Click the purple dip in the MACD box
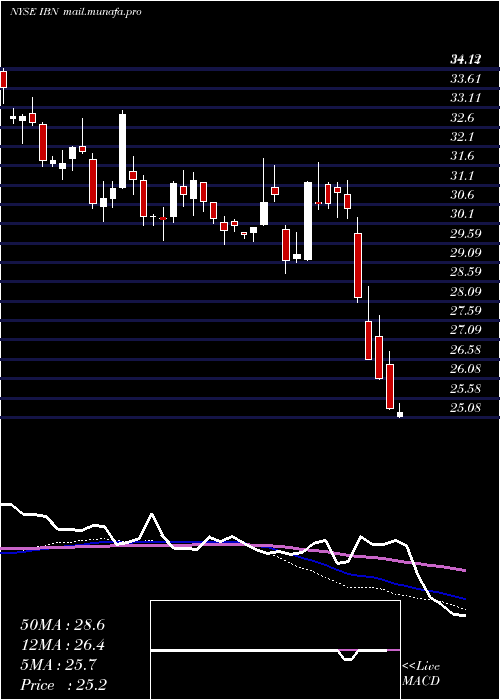Viewport: 500px width, 700px height. pyautogui.click(x=350, y=655)
